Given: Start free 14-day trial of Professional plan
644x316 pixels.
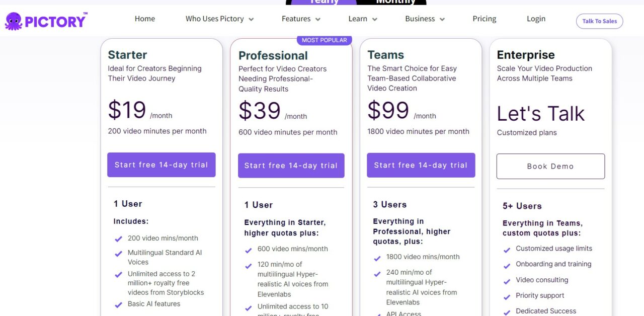Looking at the screenshot, I should (x=291, y=165).
